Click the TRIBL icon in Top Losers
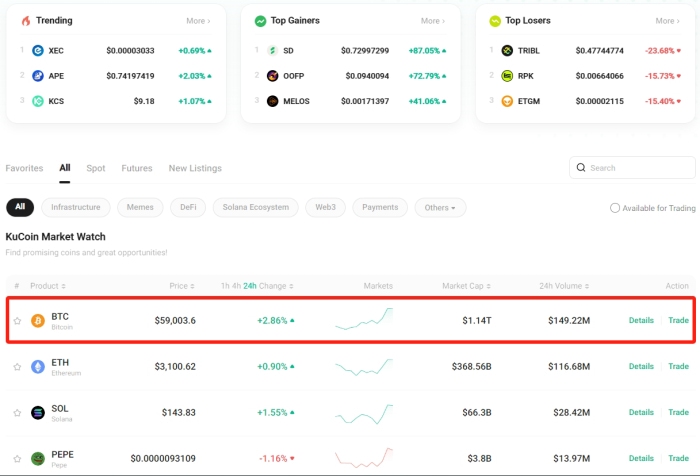Viewport: 700px width, 476px height. coord(507,50)
